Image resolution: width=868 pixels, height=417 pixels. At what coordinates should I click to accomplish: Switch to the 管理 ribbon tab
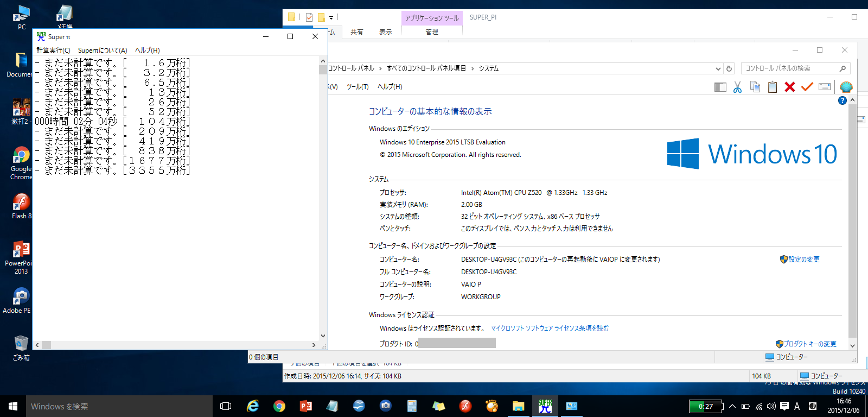click(x=432, y=32)
